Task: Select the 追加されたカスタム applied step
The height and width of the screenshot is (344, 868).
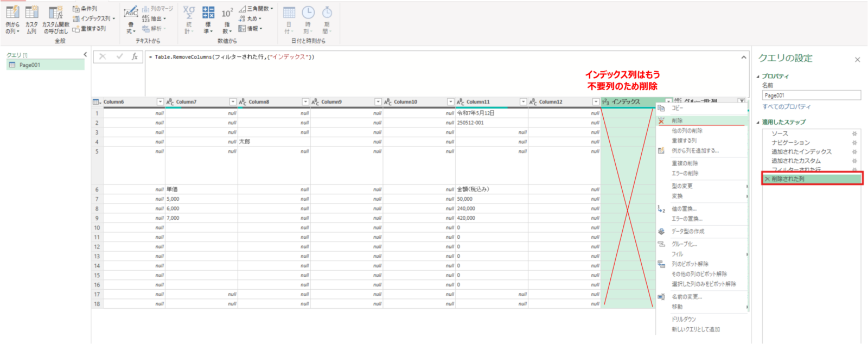Action: 796,161
